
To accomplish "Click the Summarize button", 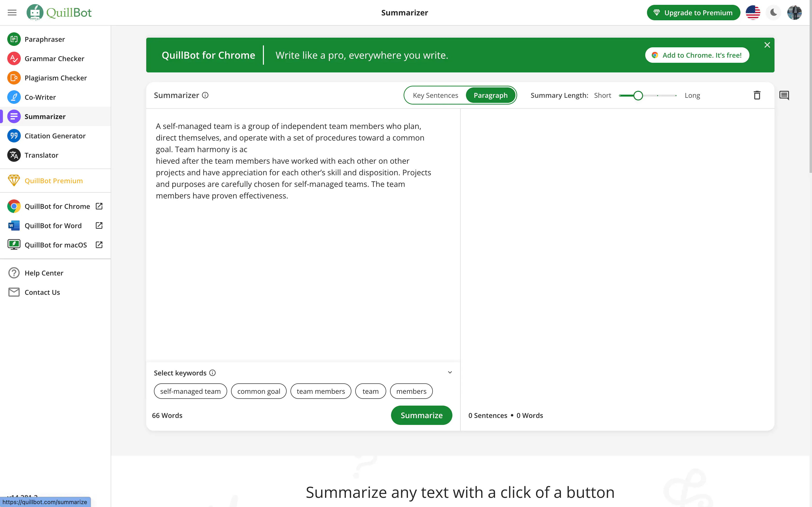I will [x=421, y=415].
